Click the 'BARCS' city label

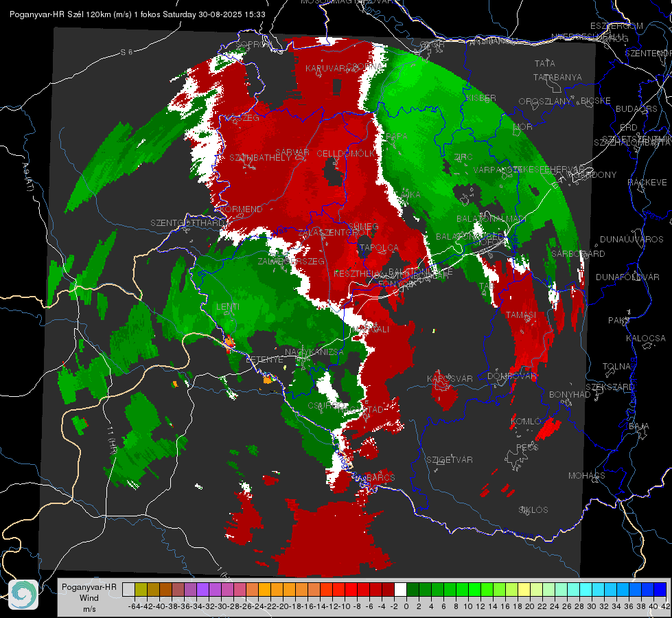[381, 477]
